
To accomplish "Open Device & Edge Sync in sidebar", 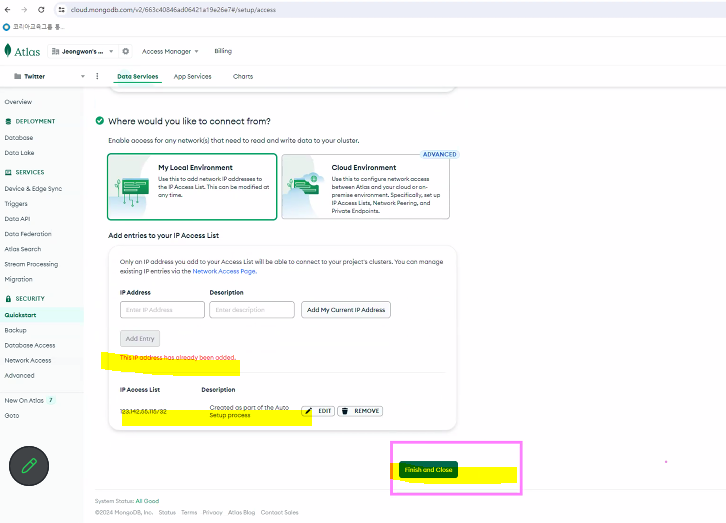I will [33, 188].
